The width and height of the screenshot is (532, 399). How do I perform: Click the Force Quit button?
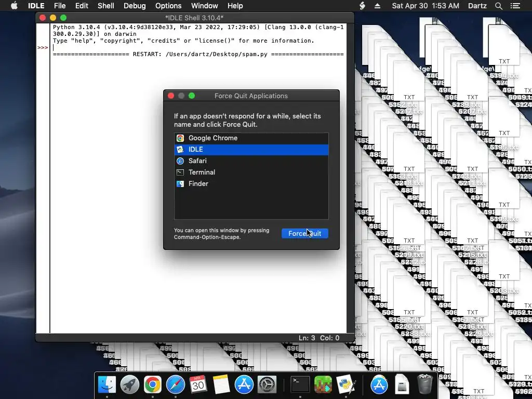coord(304,233)
